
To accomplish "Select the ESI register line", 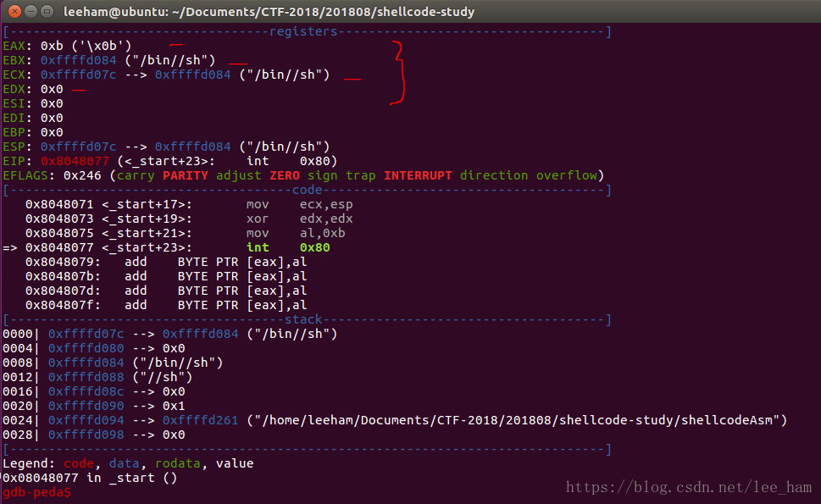I will coord(33,103).
